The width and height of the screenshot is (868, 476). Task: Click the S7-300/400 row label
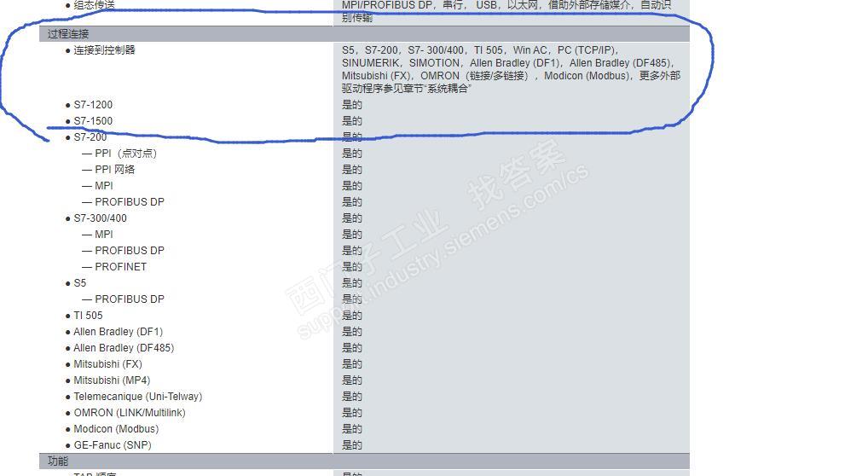click(x=101, y=218)
